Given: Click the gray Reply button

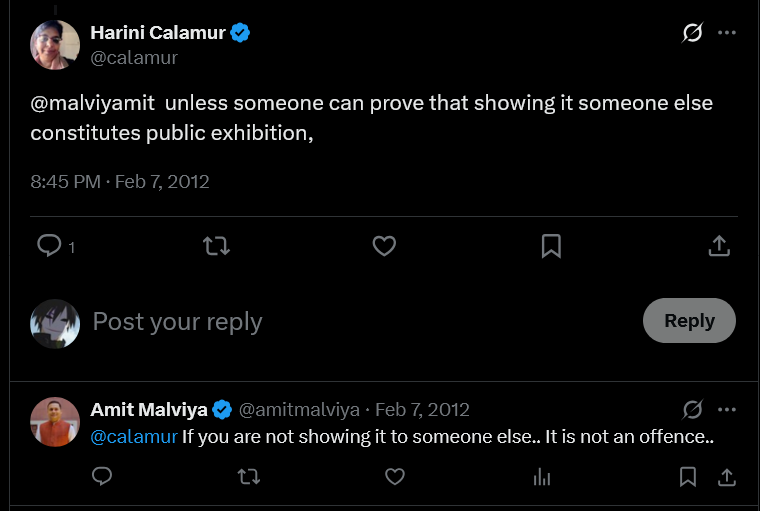Looking at the screenshot, I should [x=689, y=320].
